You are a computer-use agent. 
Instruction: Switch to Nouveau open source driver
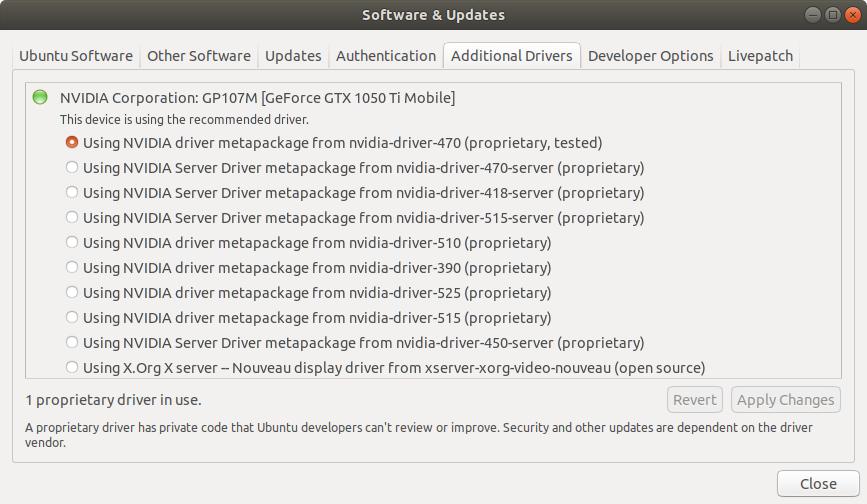tap(72, 368)
